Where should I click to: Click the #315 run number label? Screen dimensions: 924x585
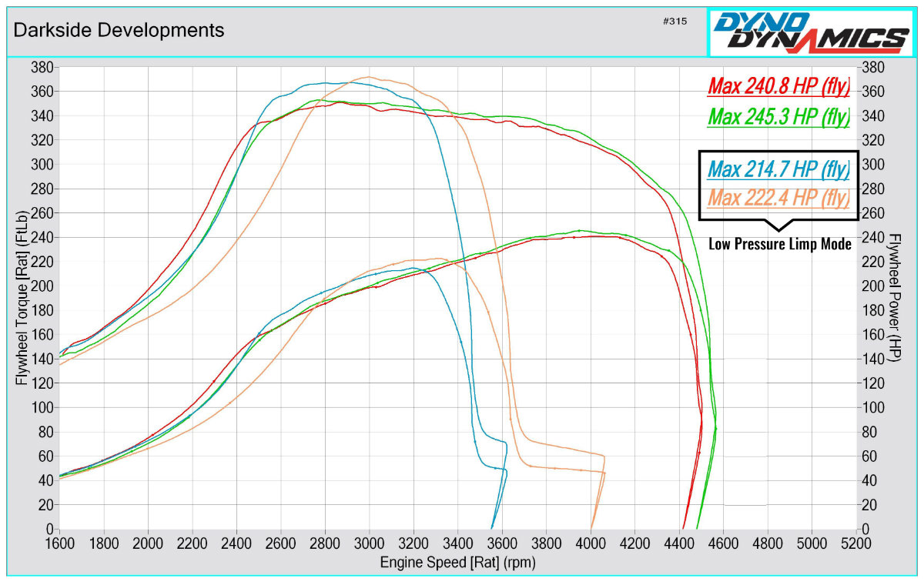coord(674,21)
